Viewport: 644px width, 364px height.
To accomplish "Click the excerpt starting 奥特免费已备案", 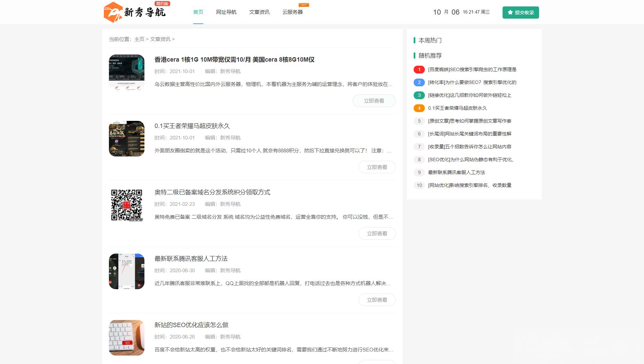I will click(274, 217).
